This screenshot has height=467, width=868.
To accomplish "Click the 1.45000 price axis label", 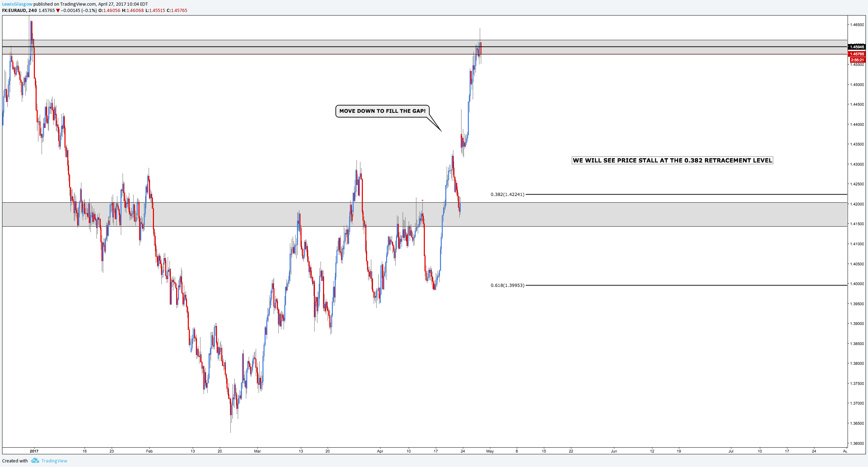I will [x=857, y=85].
